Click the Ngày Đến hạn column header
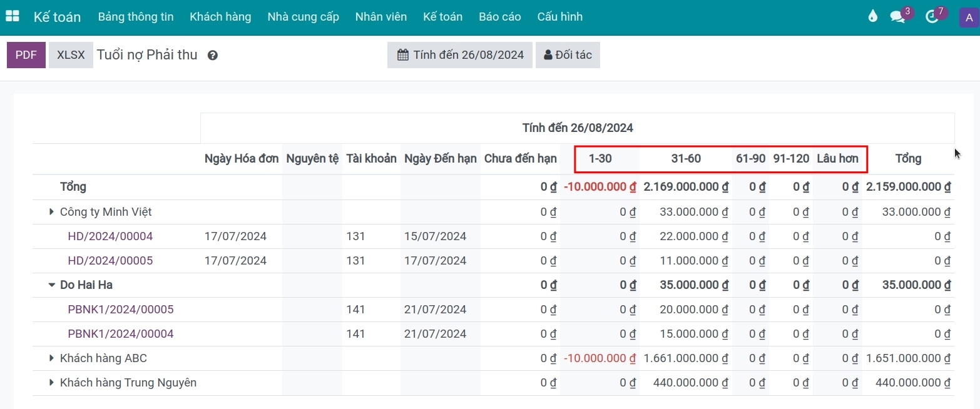Viewport: 980px width, 409px height. point(441,159)
